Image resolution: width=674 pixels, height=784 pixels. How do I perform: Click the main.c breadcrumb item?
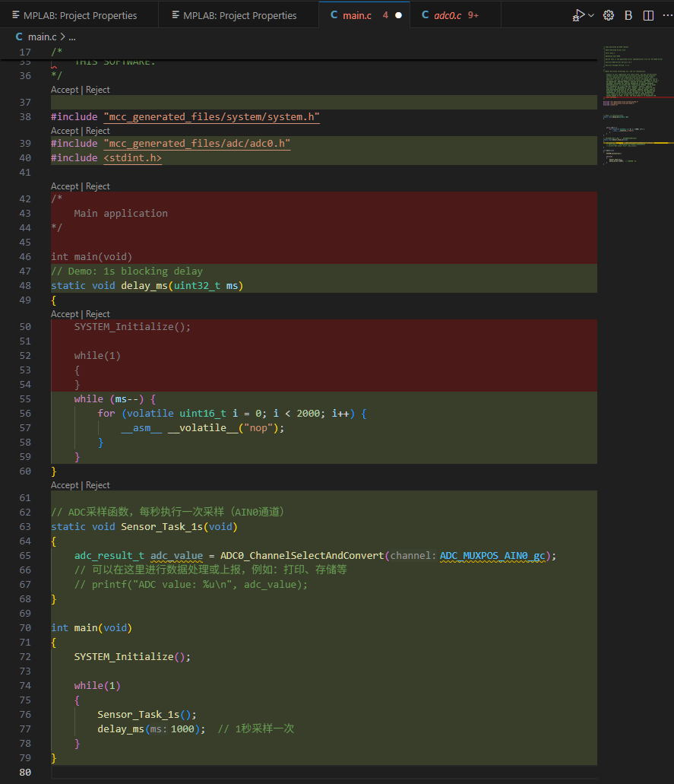pos(42,37)
